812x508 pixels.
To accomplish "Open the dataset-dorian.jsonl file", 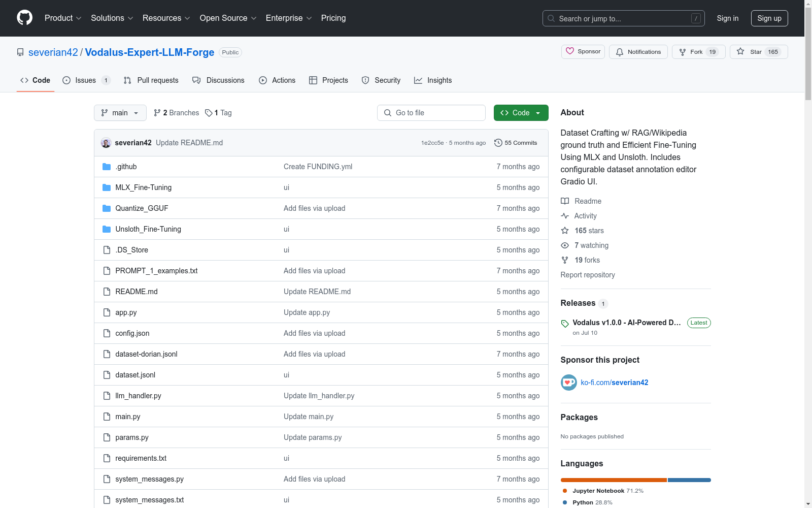I will tap(146, 354).
